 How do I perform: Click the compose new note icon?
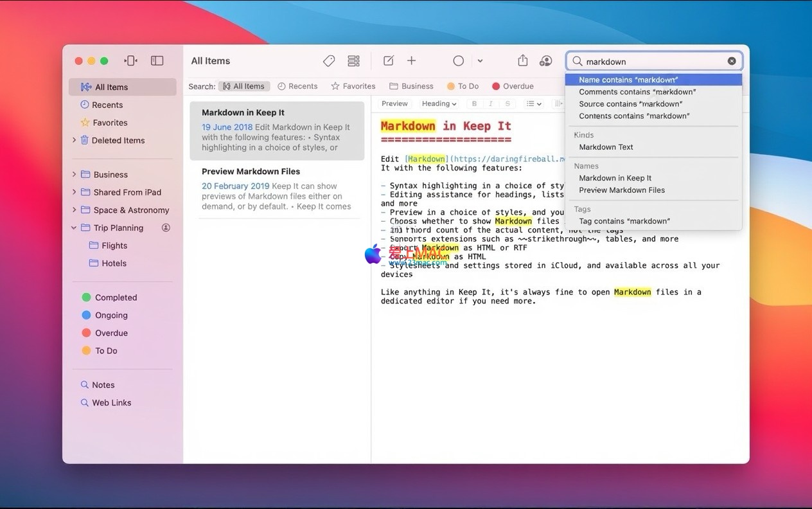click(x=388, y=60)
